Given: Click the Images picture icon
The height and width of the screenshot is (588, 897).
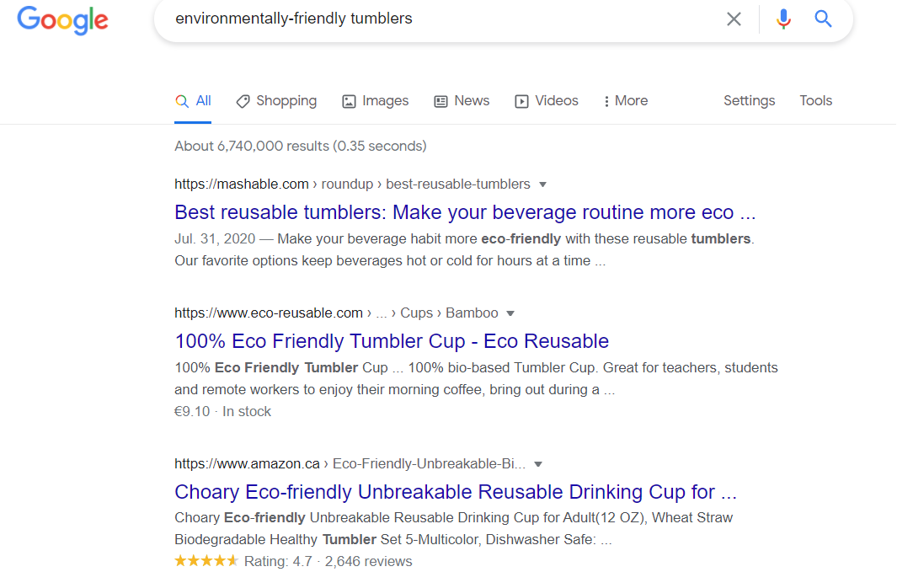Looking at the screenshot, I should [x=349, y=101].
